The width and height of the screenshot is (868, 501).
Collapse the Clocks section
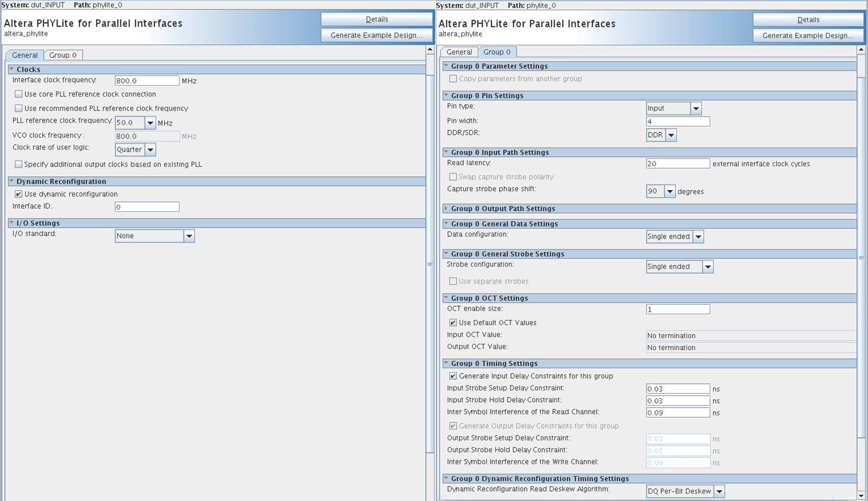pyautogui.click(x=12, y=69)
